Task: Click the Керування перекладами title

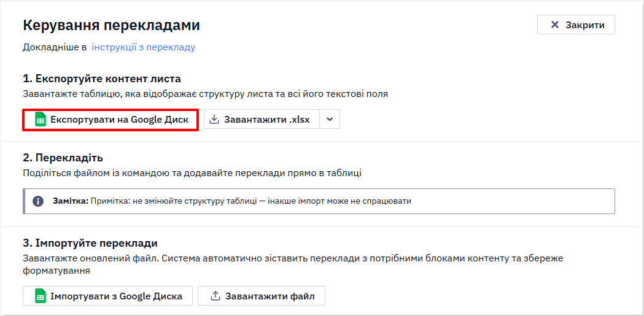Action: [x=111, y=25]
